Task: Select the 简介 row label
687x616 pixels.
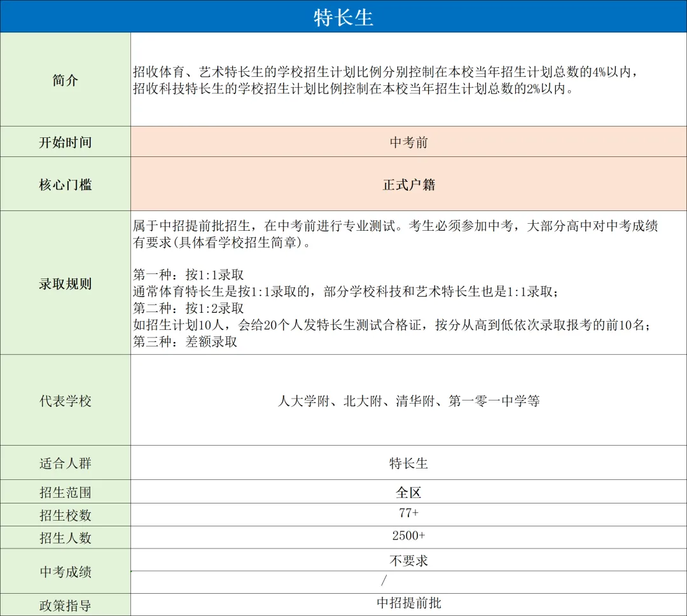Action: (x=66, y=80)
